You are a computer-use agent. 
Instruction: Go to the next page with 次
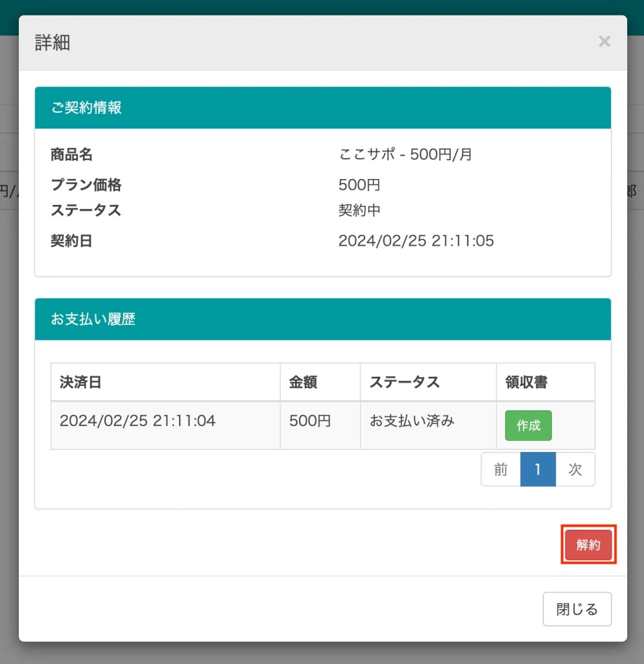coord(575,469)
